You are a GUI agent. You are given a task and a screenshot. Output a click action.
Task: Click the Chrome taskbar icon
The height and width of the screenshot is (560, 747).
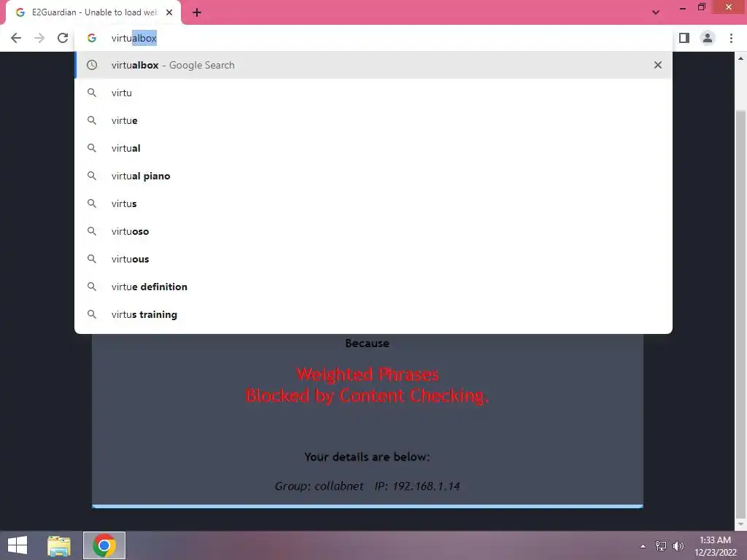(x=104, y=545)
